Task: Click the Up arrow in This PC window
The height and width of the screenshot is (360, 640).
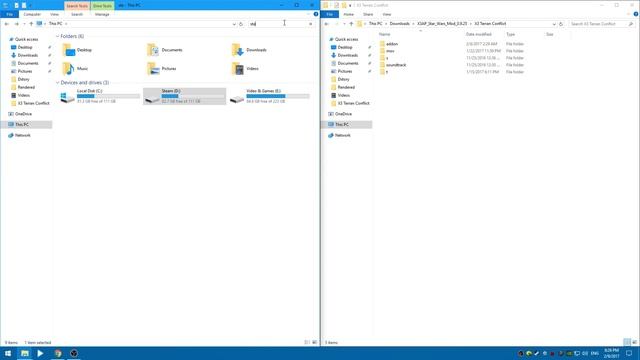Action: 31,24
